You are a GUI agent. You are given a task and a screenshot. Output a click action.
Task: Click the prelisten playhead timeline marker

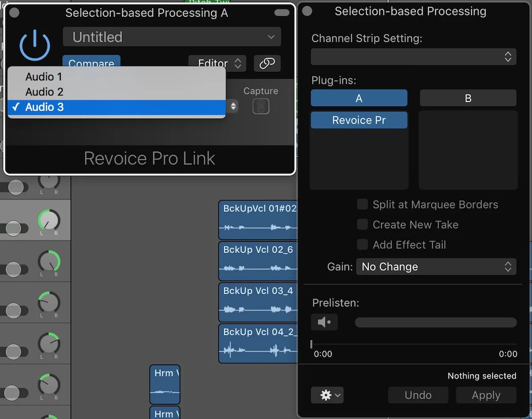click(x=311, y=344)
